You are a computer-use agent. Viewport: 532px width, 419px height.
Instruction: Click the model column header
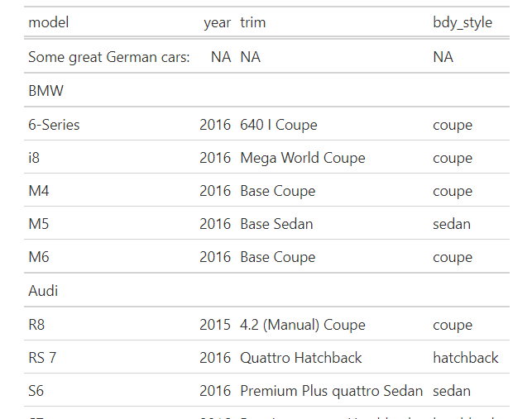click(49, 22)
